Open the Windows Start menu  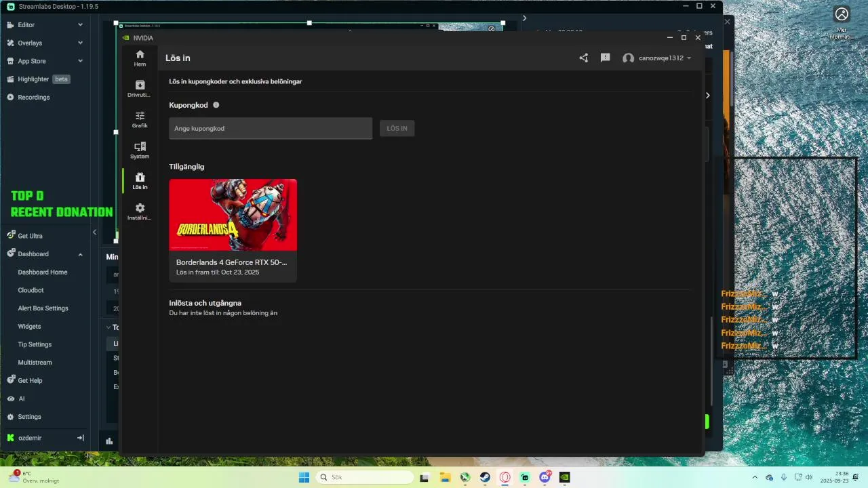(x=304, y=477)
